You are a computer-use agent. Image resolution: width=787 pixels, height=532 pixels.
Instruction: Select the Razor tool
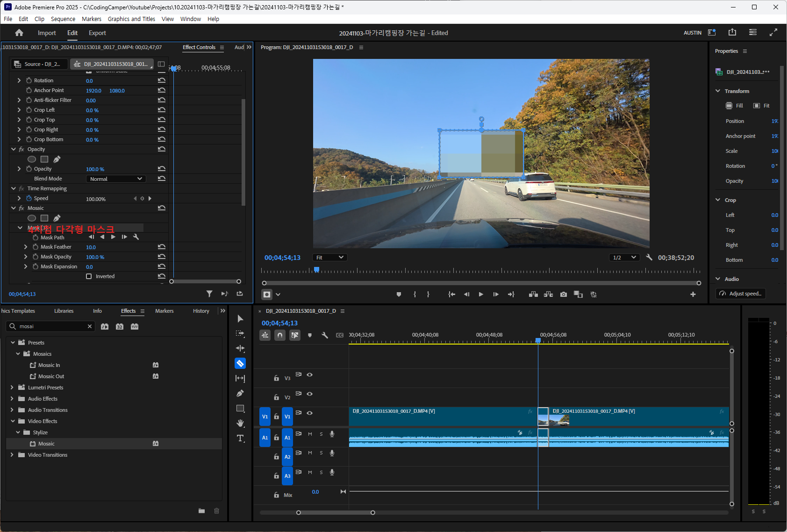pos(240,363)
